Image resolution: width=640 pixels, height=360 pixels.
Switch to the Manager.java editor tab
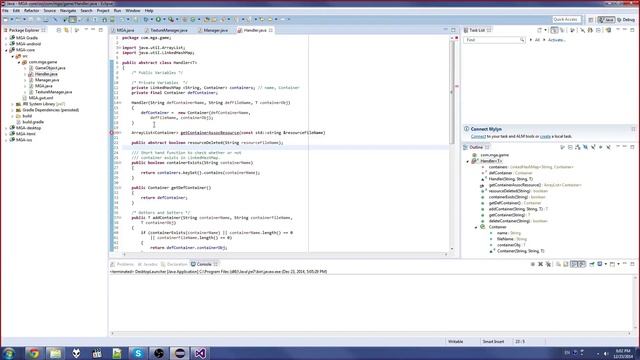215,30
